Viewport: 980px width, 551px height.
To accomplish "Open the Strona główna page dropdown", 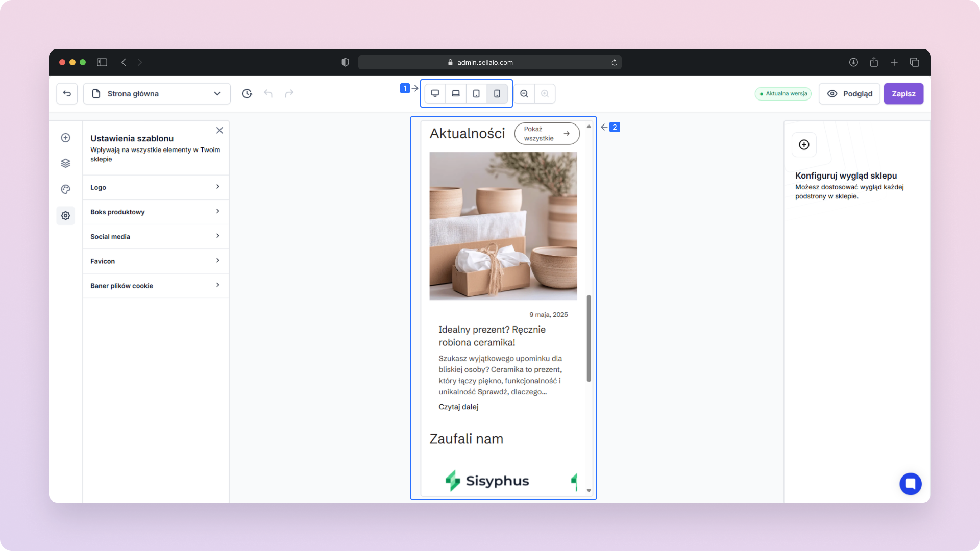I will pos(157,93).
